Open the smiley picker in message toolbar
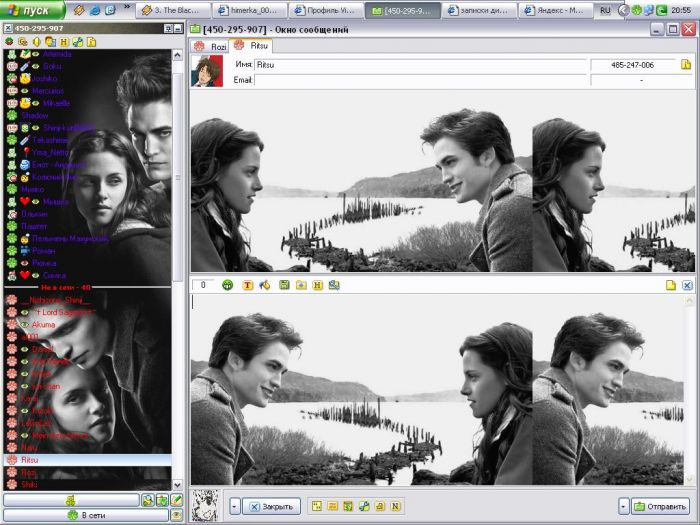Screen dimensions: 700x525 (228, 285)
